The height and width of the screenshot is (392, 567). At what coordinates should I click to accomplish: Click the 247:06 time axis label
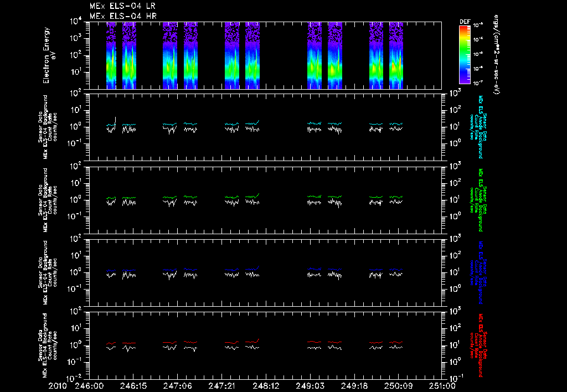tap(177, 386)
